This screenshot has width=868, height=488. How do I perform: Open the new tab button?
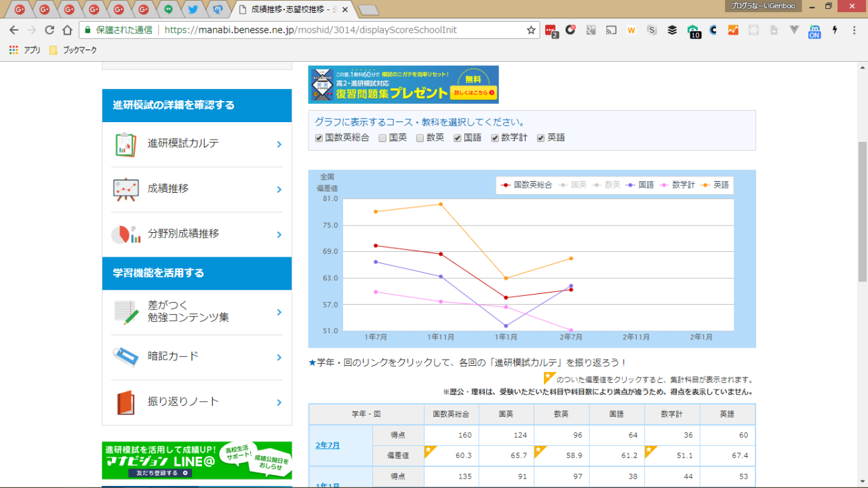[368, 10]
